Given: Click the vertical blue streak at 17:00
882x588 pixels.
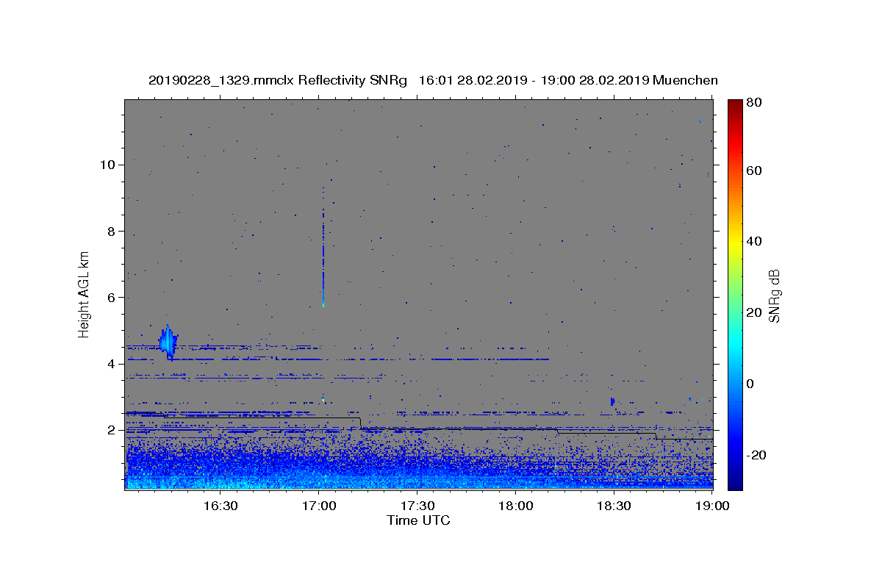Looking at the screenshot, I should [323, 257].
